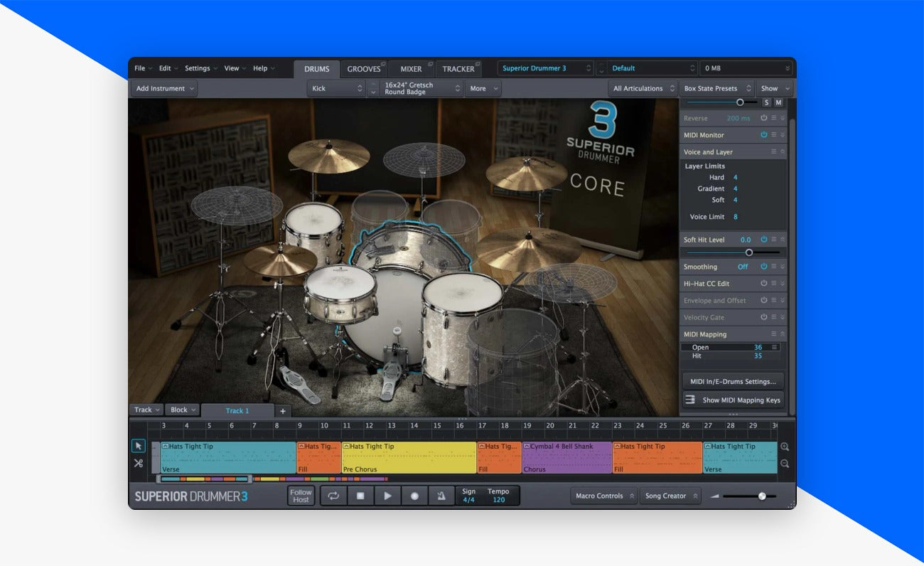Select the Track 1 tab

tap(237, 411)
